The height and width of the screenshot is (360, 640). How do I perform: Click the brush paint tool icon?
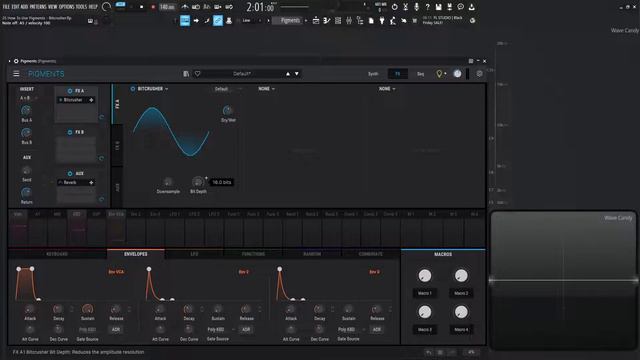pos(207,20)
